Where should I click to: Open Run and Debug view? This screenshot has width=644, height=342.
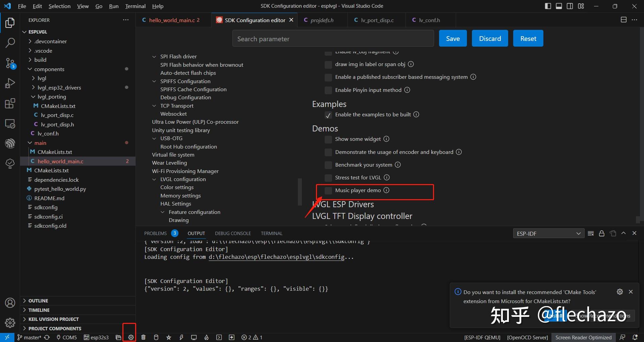[10, 83]
